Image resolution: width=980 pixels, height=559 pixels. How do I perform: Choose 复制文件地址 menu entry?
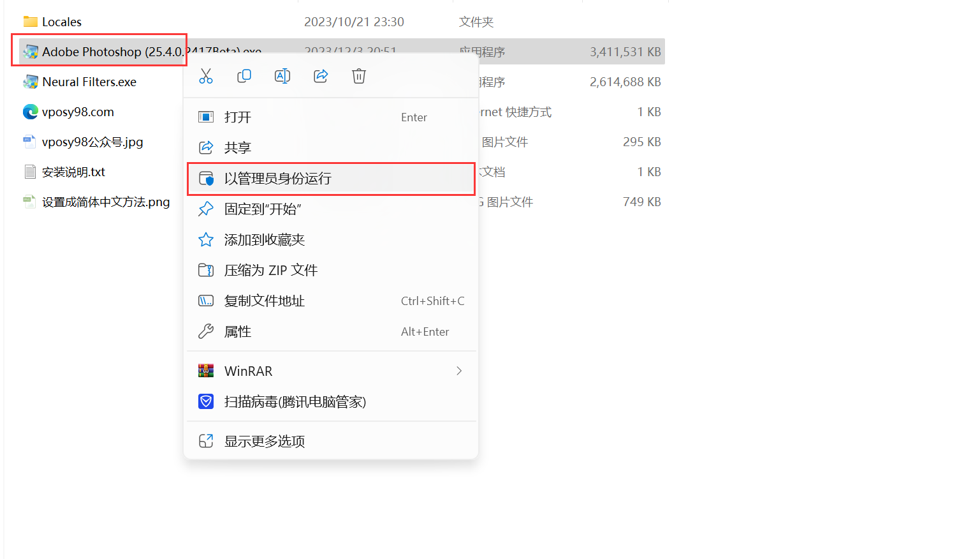tap(265, 301)
